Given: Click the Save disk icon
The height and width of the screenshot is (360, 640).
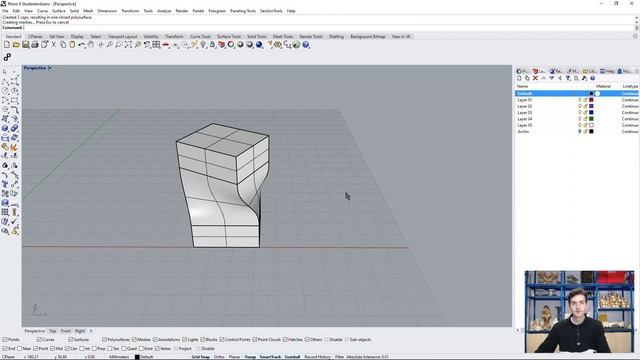Looking at the screenshot, I should click(x=26, y=45).
